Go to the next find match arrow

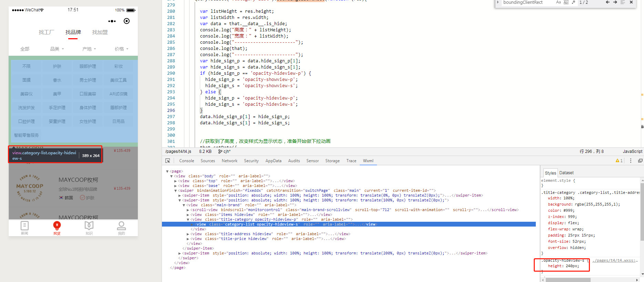click(x=615, y=2)
